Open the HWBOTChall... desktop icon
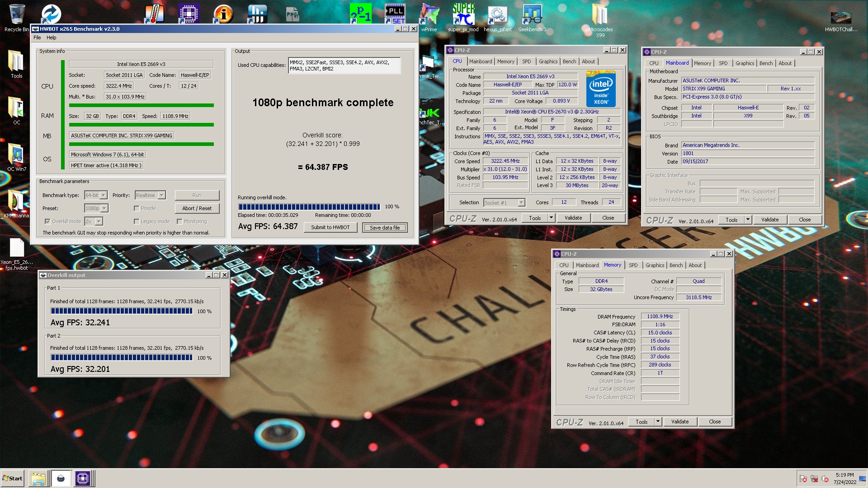This screenshot has height=488, width=868. pyautogui.click(x=841, y=20)
